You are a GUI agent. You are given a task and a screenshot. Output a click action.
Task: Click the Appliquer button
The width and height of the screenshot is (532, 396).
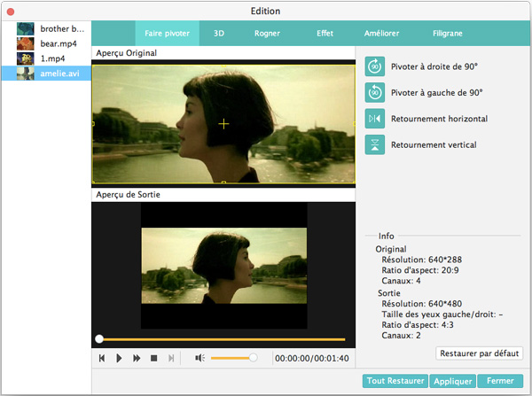pos(451,381)
